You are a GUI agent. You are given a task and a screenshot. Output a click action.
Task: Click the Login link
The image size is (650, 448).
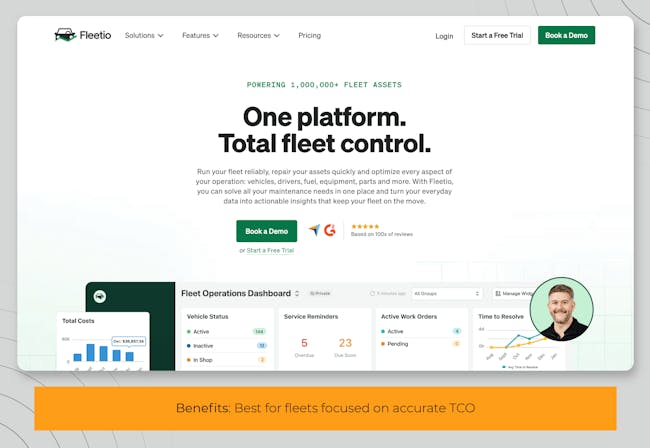[x=444, y=36]
